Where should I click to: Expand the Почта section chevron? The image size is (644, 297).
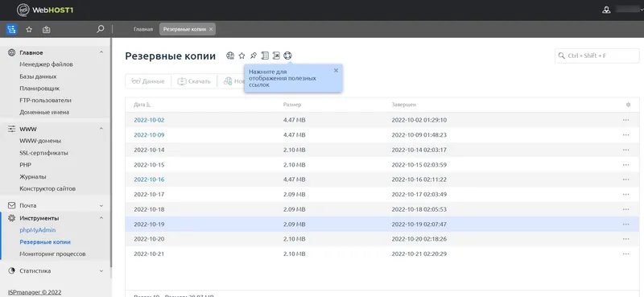(101, 205)
